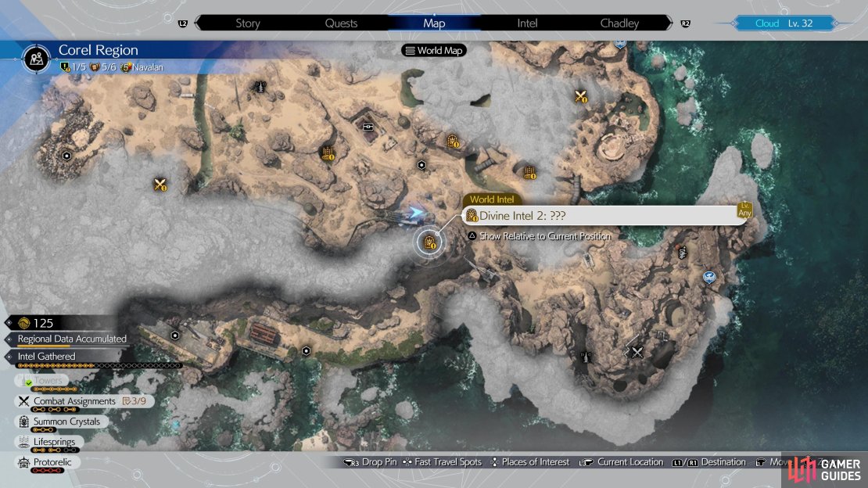Image resolution: width=868 pixels, height=488 pixels.
Task: Click the Cloud Lv. 32 character badge
Action: tap(784, 23)
